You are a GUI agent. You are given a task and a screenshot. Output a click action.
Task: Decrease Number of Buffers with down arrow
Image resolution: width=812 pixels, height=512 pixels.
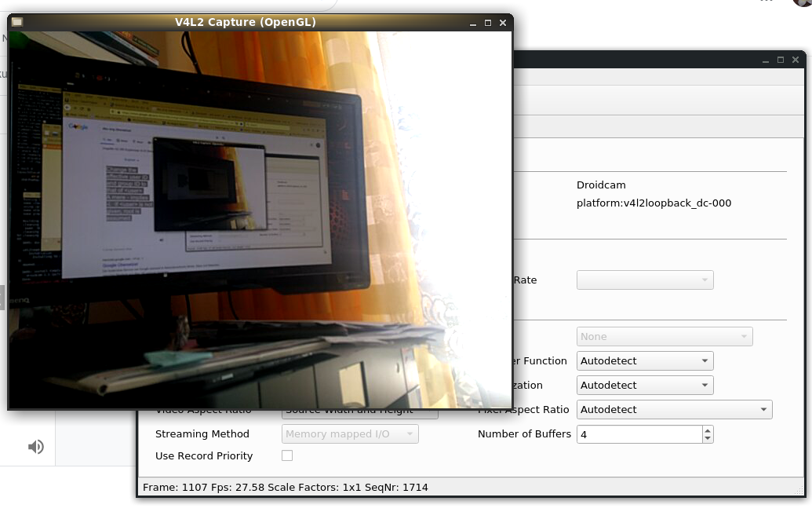pyautogui.click(x=708, y=438)
